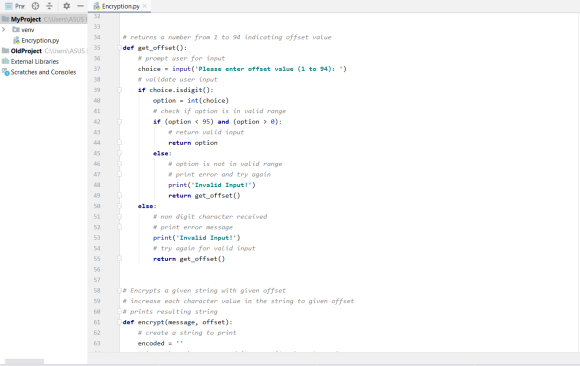580x366 pixels.
Task: Click line number 48 in the gutter
Action: [x=97, y=185]
